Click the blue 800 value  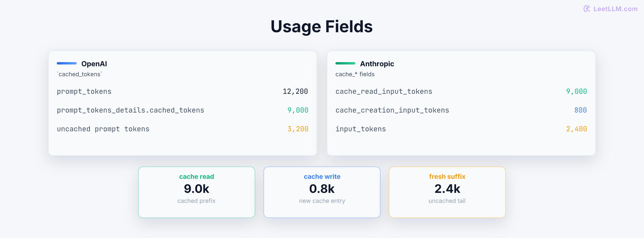tap(580, 110)
